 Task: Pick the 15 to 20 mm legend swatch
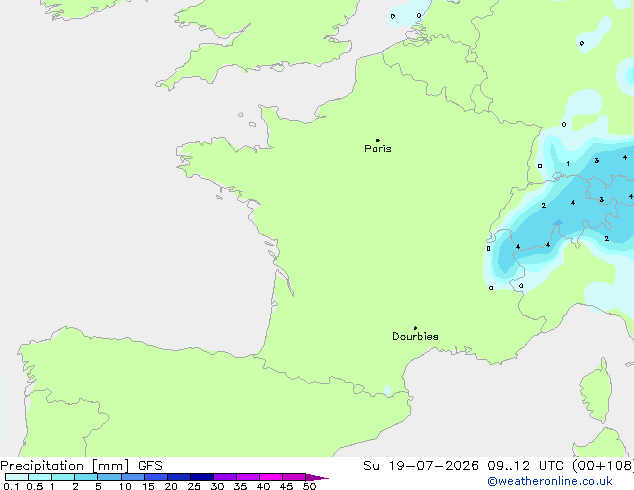click(155, 477)
